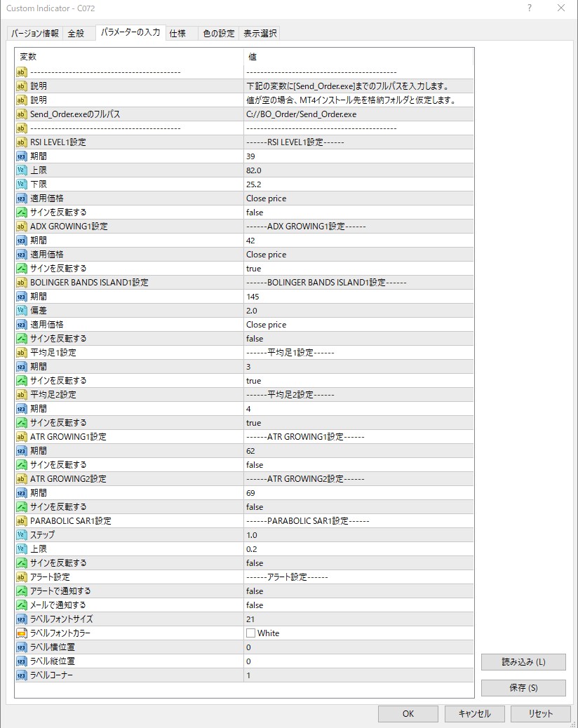The width and height of the screenshot is (578, 728).
Task: Click the OK button
Action: (x=408, y=713)
